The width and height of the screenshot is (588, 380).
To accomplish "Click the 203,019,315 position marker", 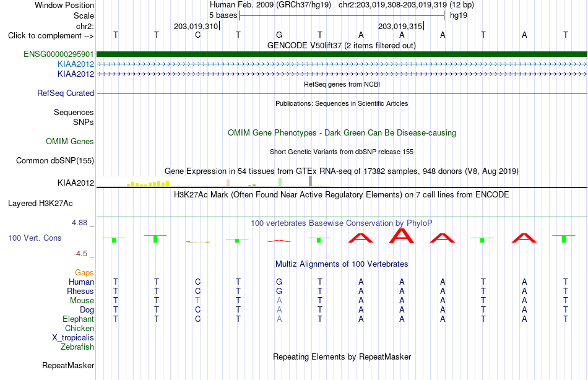I will [x=401, y=26].
